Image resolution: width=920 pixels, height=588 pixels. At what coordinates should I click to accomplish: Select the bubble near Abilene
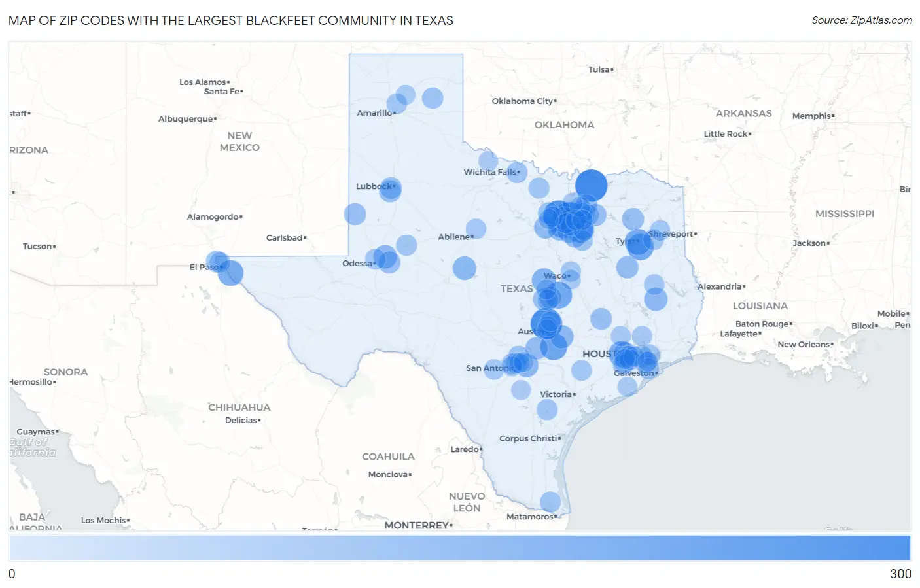[476, 229]
